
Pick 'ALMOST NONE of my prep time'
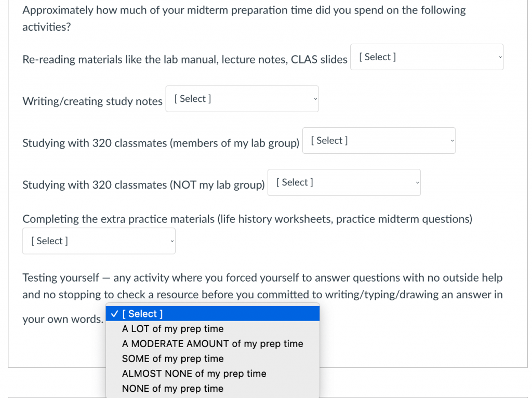click(212, 374)
